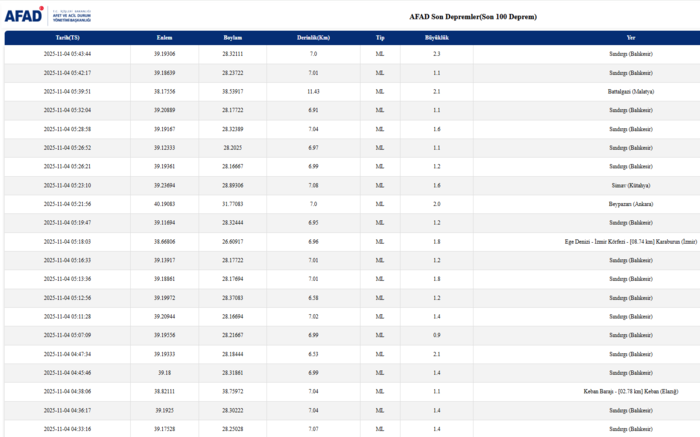Click the 2.3 magnitude cell

(437, 53)
